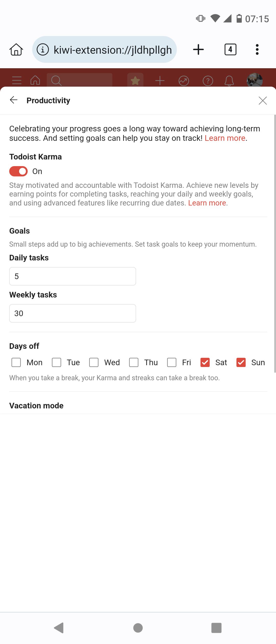
Task: Click the favorites star icon
Action: pyautogui.click(x=135, y=80)
